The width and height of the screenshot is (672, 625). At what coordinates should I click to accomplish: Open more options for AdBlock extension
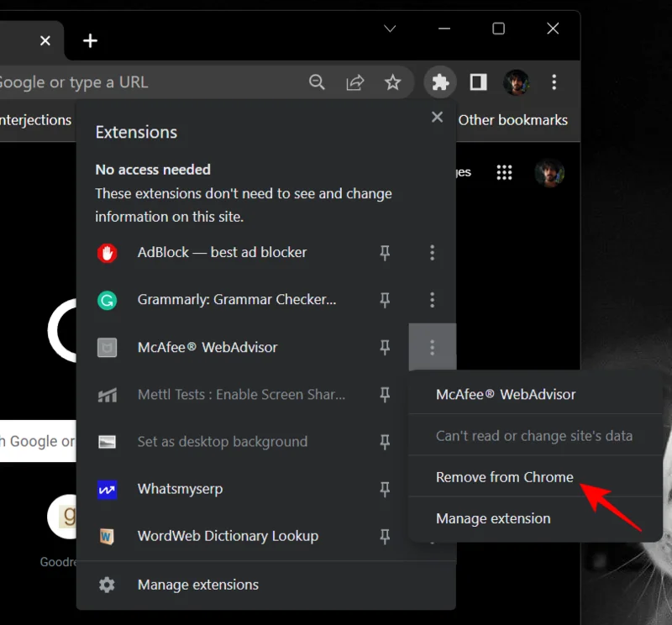432,253
